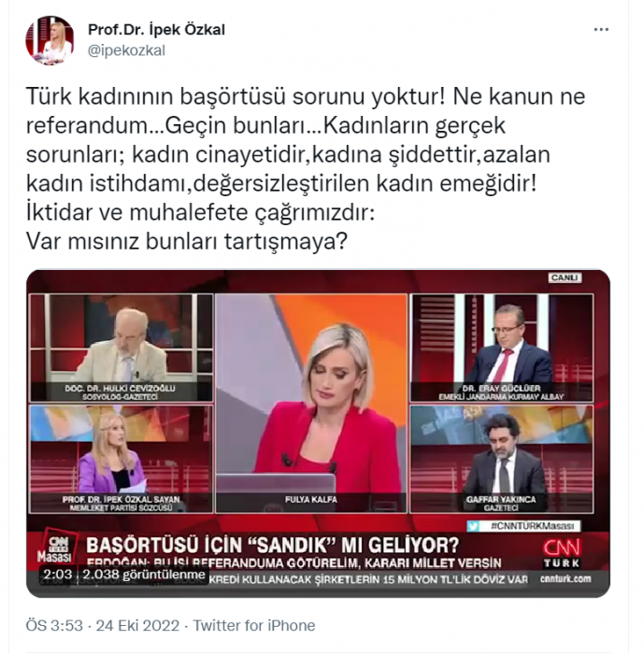Click the Twitter bird icon in video
Image resolution: width=644 pixels, height=654 pixels.
tap(473, 526)
